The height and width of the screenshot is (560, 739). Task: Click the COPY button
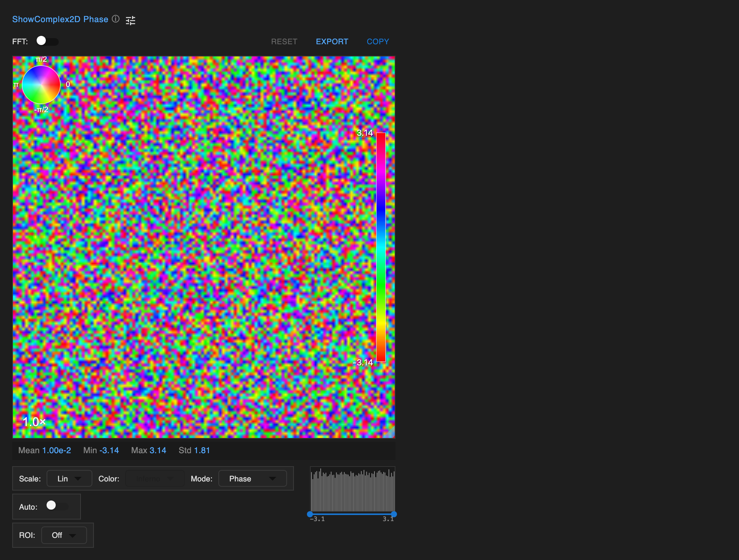(378, 41)
